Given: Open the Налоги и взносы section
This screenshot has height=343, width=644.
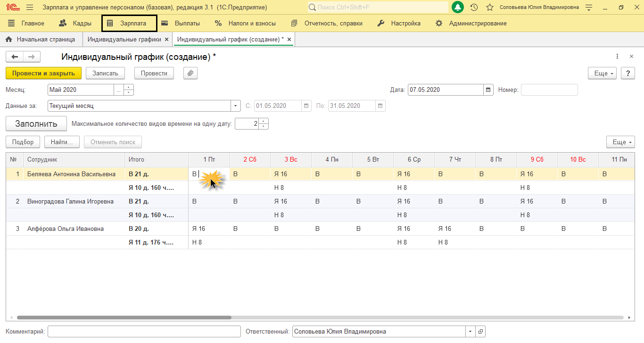Looking at the screenshot, I should (x=246, y=23).
